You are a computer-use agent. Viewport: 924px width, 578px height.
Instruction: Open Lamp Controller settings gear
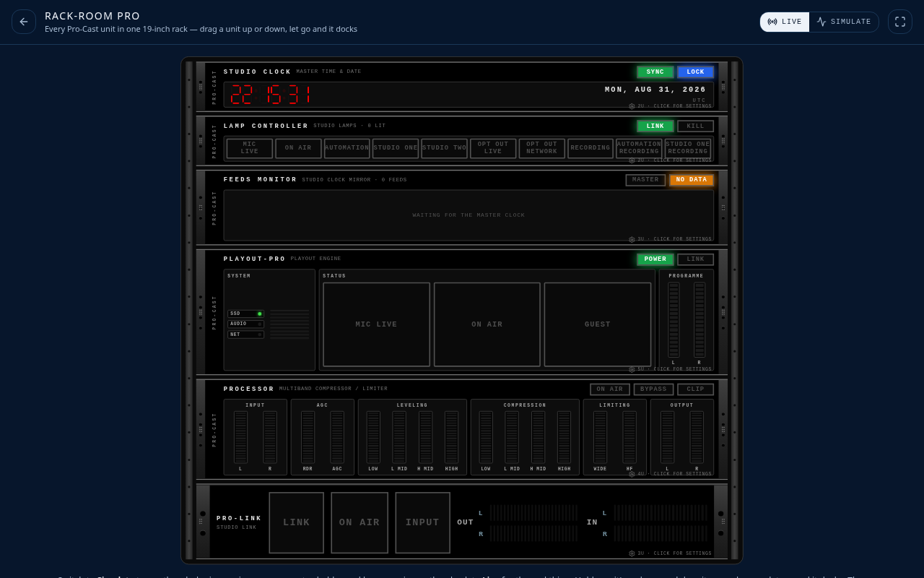[632, 160]
